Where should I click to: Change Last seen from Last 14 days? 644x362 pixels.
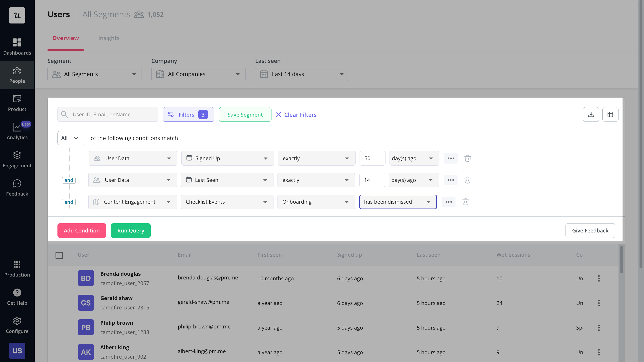(x=302, y=74)
